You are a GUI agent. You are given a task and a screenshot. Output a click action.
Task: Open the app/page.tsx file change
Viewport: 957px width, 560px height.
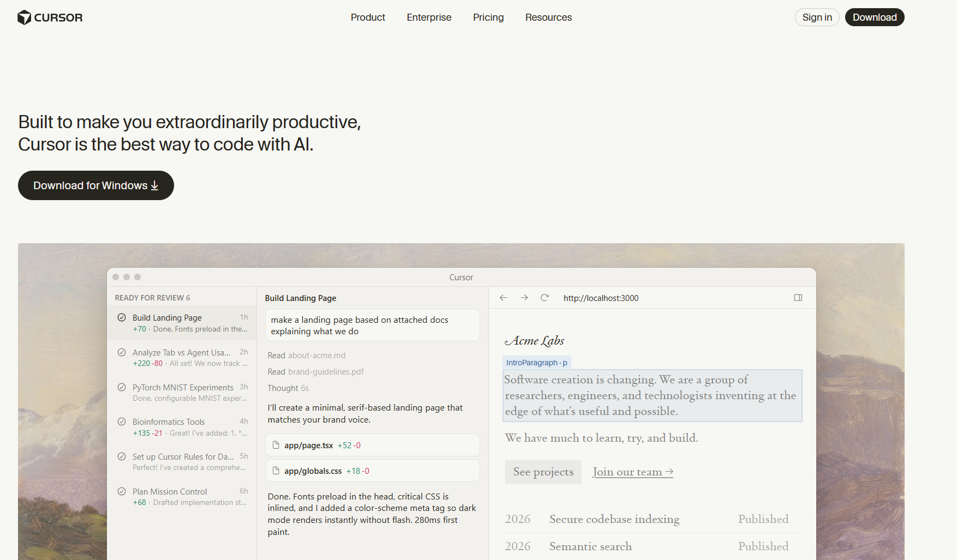[372, 445]
